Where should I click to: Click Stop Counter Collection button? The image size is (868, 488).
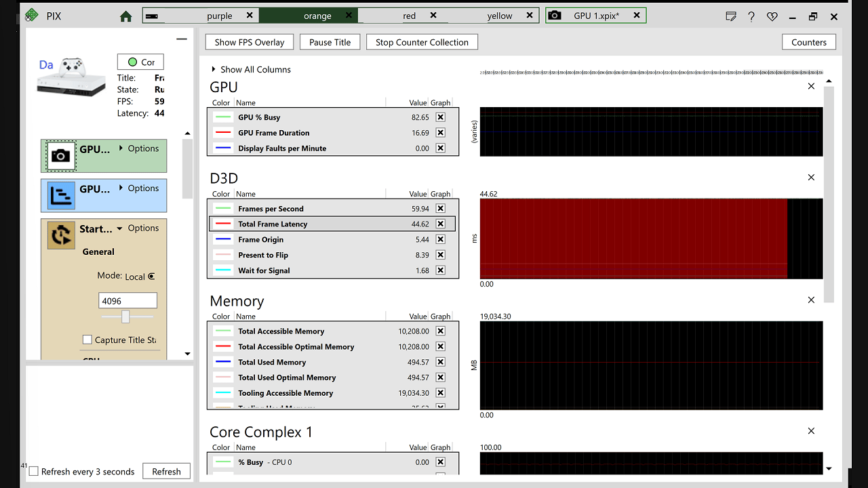(422, 42)
